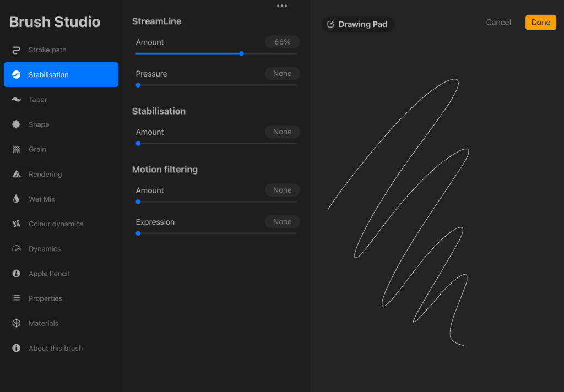Click the Stabilisation section heading in settings
This screenshot has width=564, height=392.
[x=159, y=111]
